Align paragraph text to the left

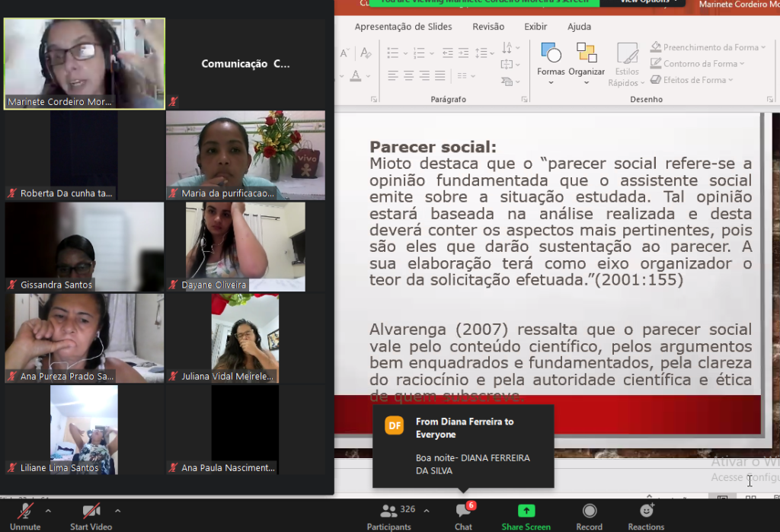[x=393, y=75]
